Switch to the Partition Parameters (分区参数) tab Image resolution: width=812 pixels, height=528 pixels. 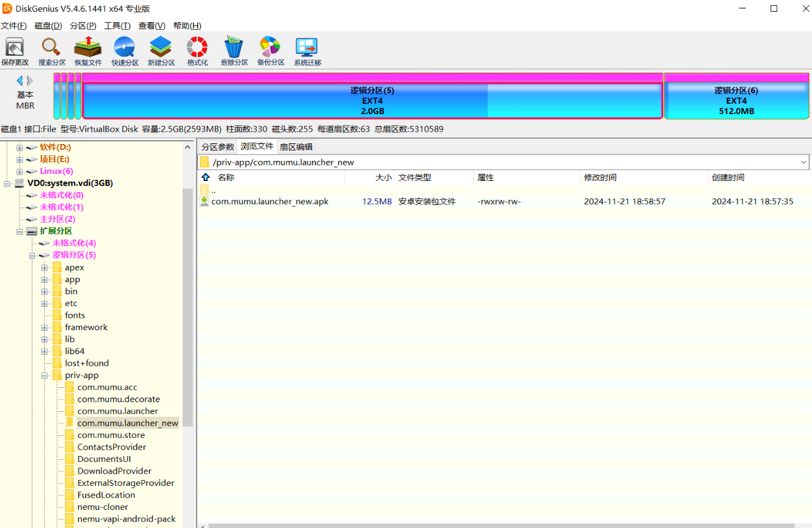[217, 147]
